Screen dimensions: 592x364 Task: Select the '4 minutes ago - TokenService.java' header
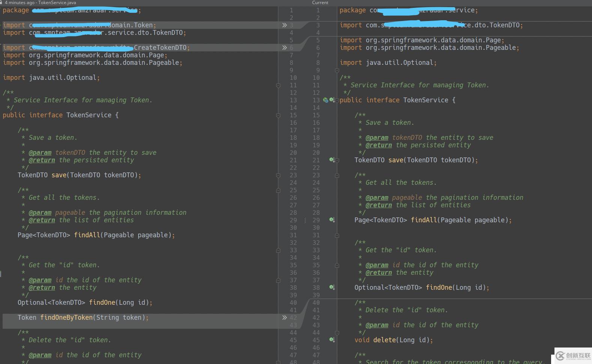[x=40, y=3]
